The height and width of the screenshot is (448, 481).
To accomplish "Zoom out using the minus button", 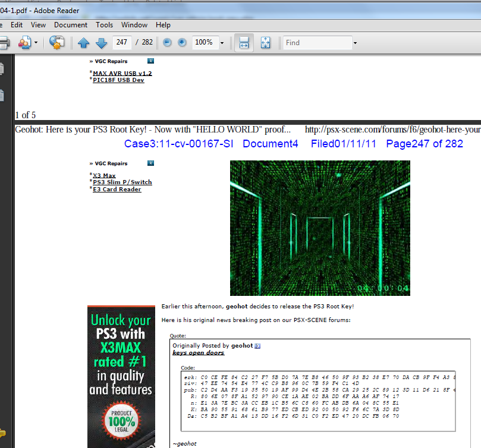I will coord(167,43).
